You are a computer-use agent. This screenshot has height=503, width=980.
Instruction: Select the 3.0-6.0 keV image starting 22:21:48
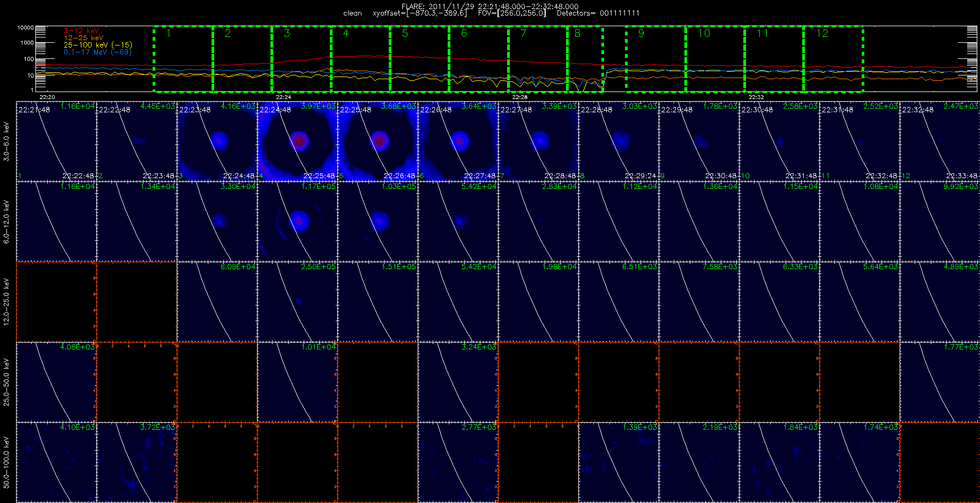pos(57,141)
